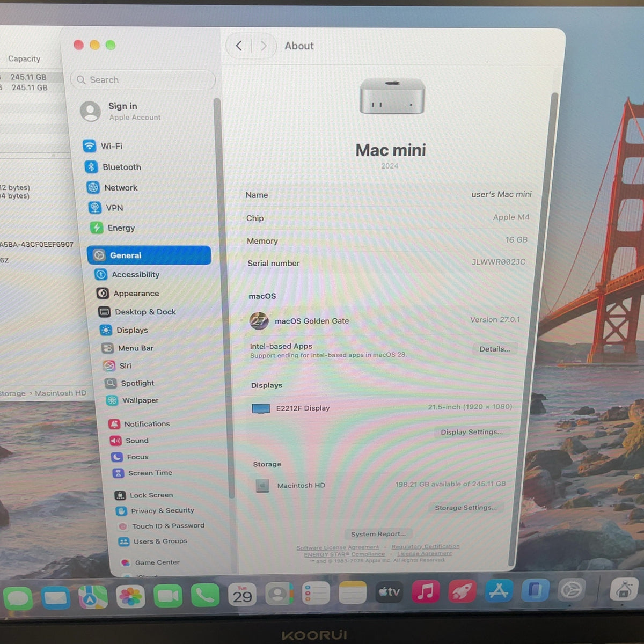Open ENERGY STAR Compliance link

[345, 554]
